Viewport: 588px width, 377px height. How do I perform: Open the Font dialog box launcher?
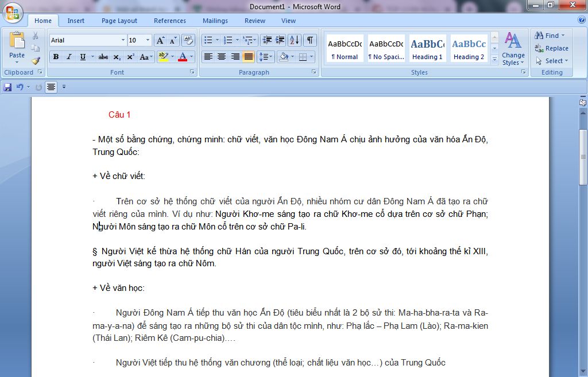click(192, 72)
